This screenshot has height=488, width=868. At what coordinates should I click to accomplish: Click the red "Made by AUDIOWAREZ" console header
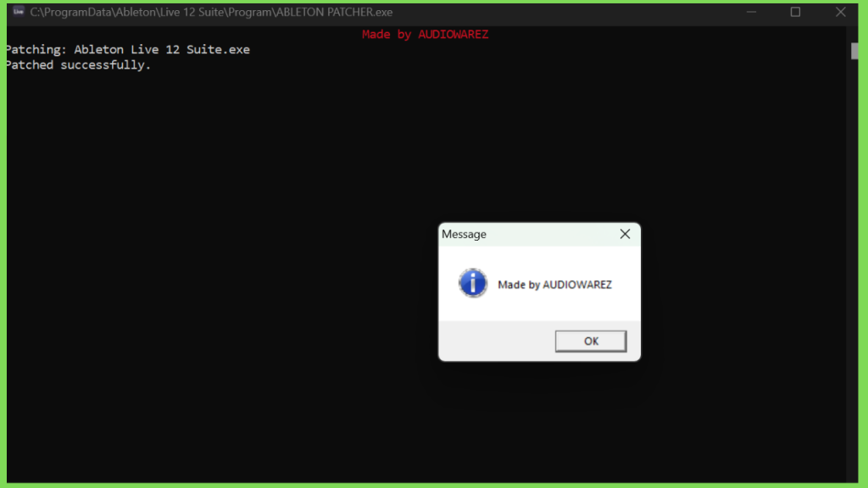426,34
